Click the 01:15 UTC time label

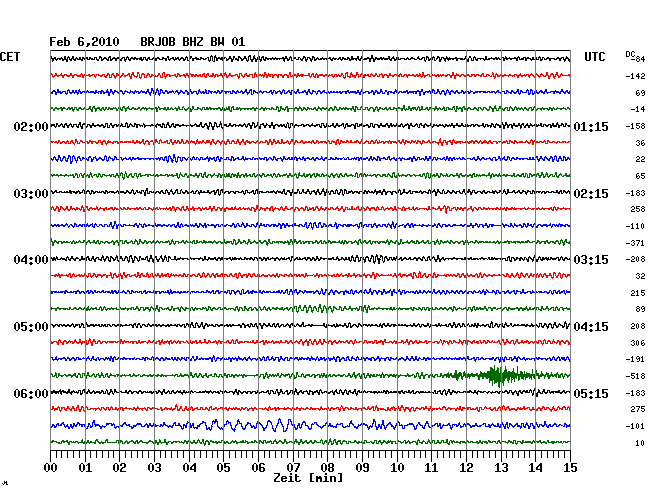[x=591, y=126]
